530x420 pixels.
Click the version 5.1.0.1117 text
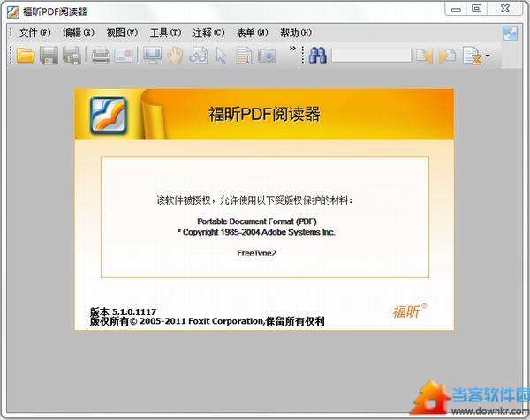123,311
